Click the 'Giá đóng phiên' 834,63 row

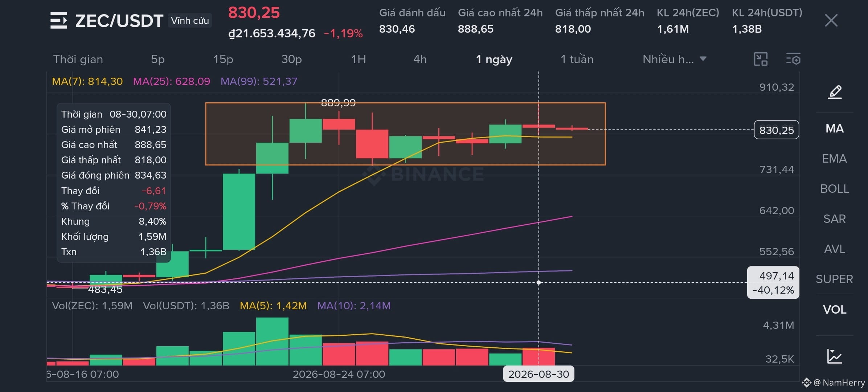tap(114, 175)
